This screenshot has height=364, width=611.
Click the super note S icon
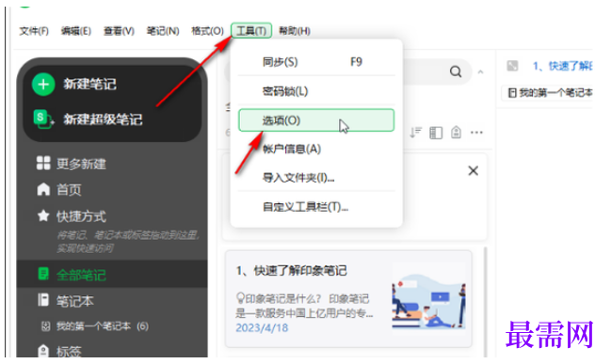tap(43, 119)
